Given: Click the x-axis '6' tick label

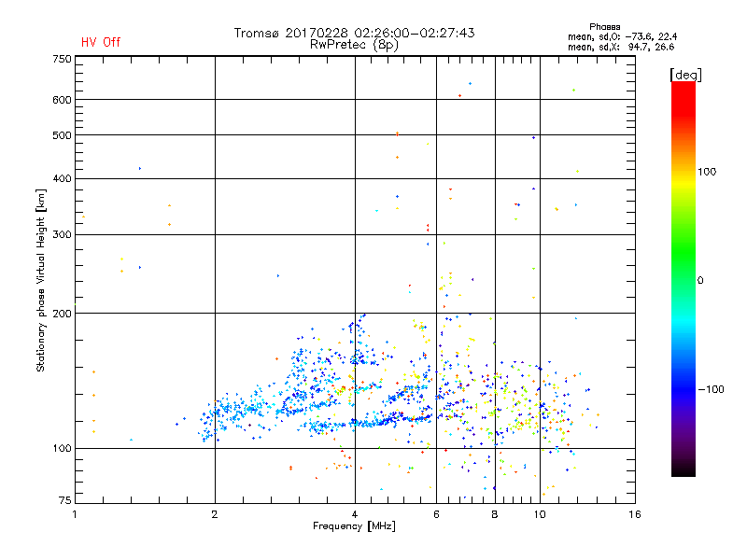Looking at the screenshot, I should pyautogui.click(x=436, y=514).
